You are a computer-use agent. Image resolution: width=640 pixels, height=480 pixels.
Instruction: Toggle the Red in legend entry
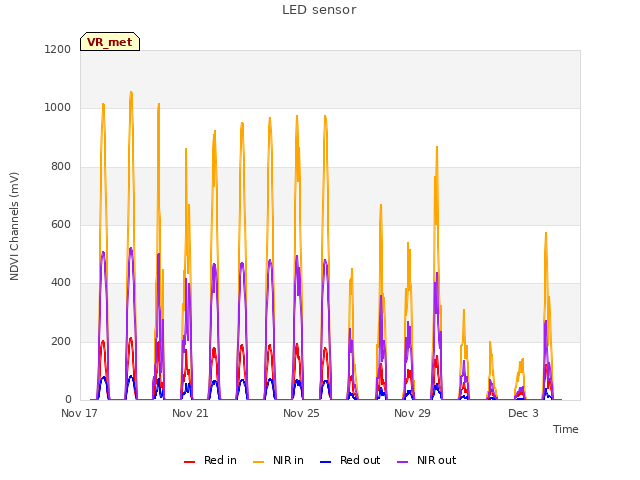[x=210, y=460]
